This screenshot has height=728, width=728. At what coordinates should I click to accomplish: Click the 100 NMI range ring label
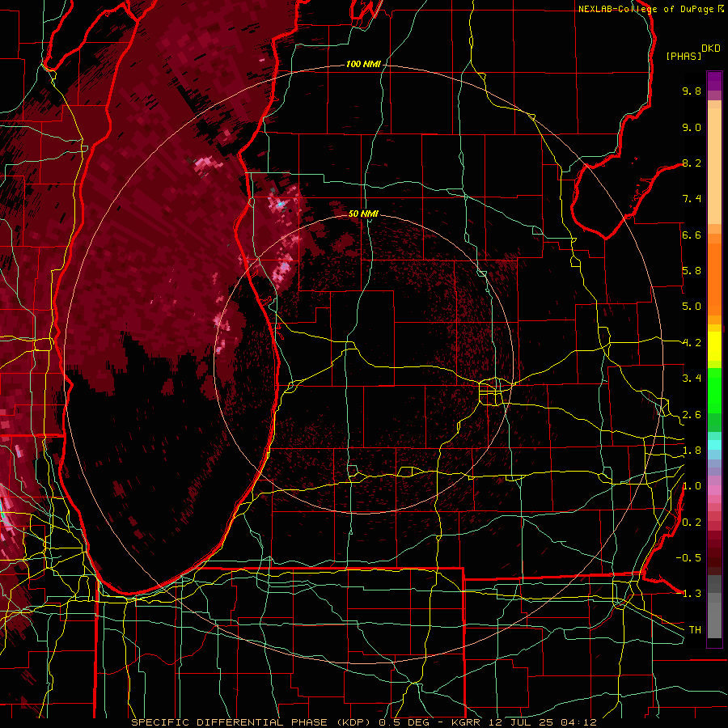(x=363, y=64)
